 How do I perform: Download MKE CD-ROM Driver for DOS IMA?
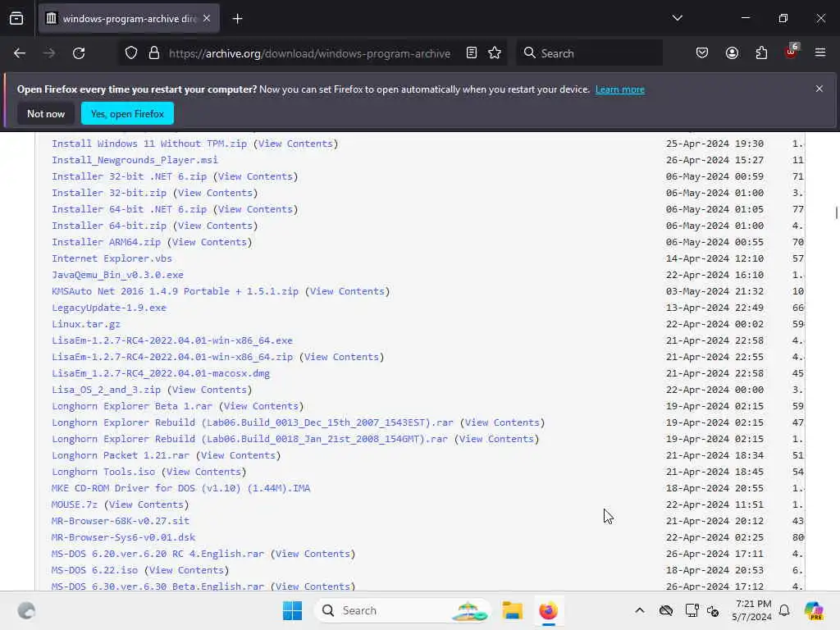(x=181, y=488)
